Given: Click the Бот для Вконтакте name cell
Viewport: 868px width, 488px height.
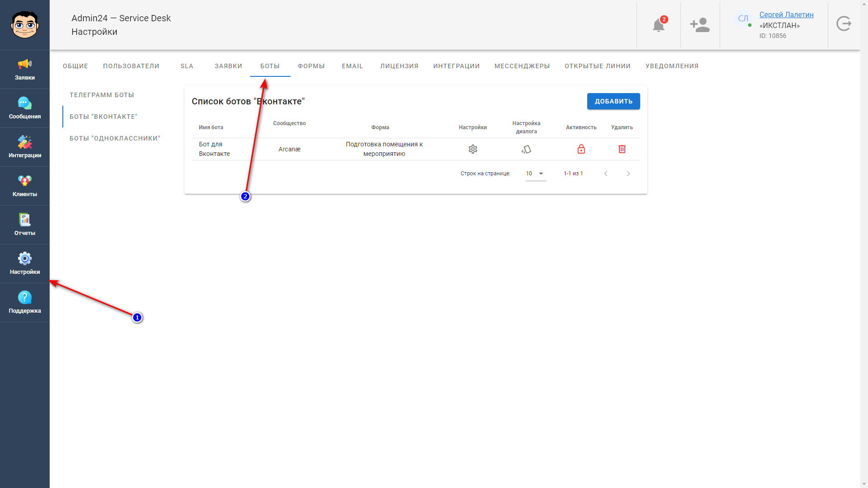Looking at the screenshot, I should (x=214, y=149).
